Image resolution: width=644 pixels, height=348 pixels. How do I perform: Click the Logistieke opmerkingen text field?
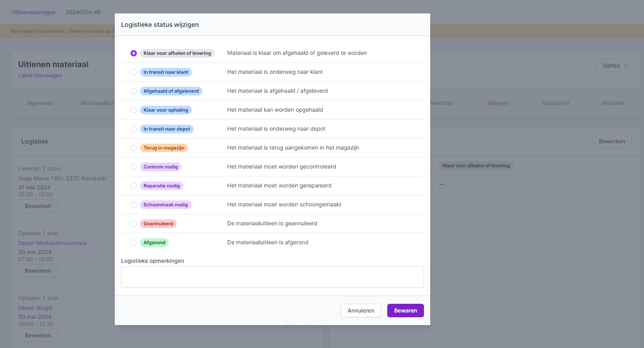coord(272,277)
